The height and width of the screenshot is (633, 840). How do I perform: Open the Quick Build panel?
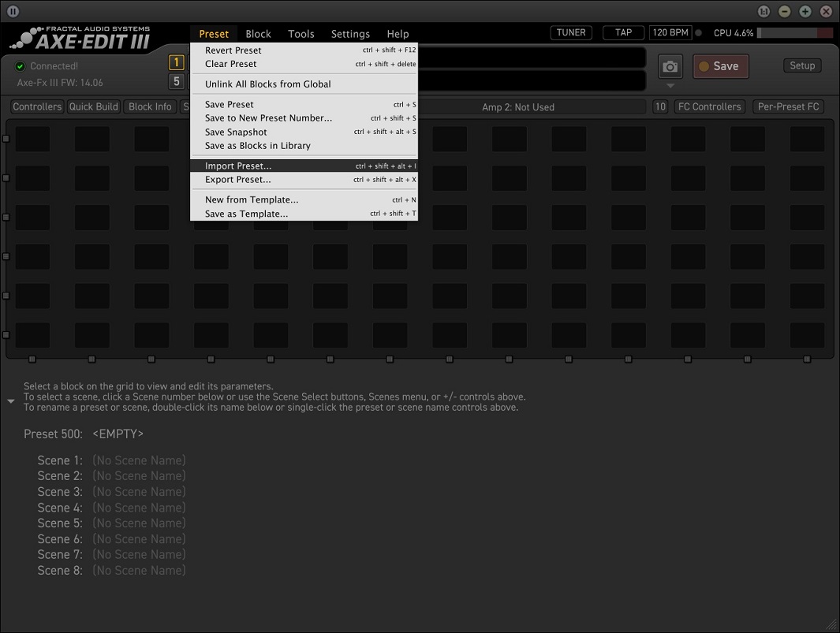click(93, 106)
